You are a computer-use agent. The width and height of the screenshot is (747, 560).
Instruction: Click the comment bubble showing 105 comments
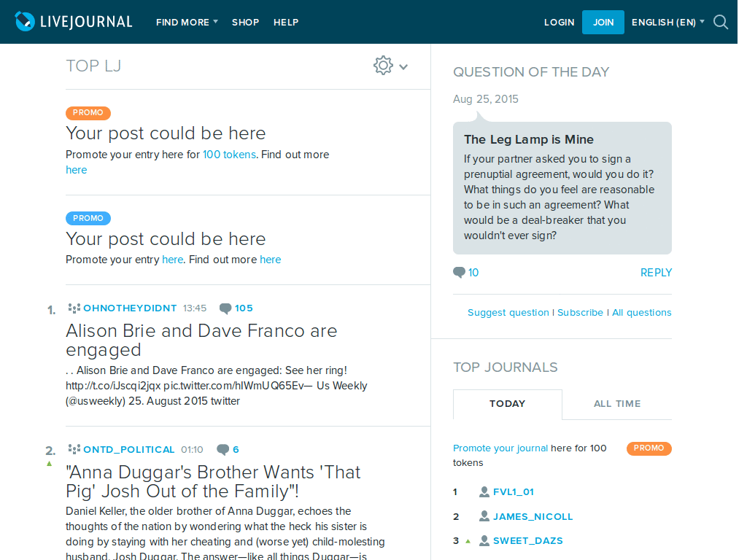(x=225, y=308)
